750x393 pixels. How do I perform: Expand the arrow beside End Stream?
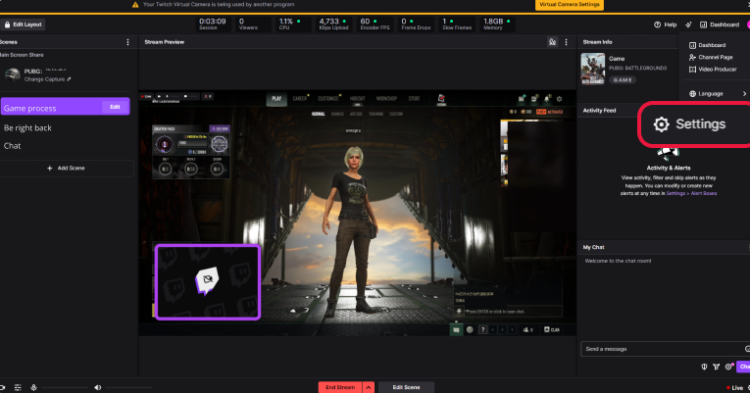[368, 387]
